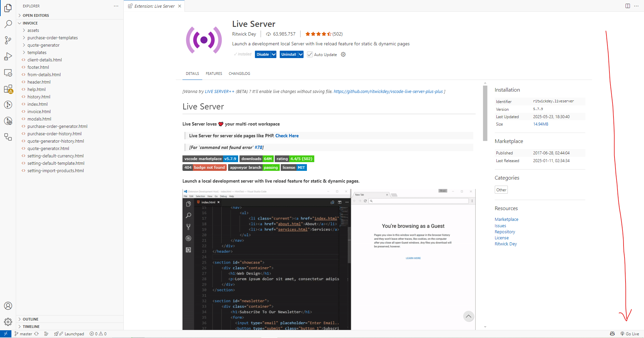Click the Uninstall button
Viewport: 644px width, 338px height.
click(x=288, y=54)
